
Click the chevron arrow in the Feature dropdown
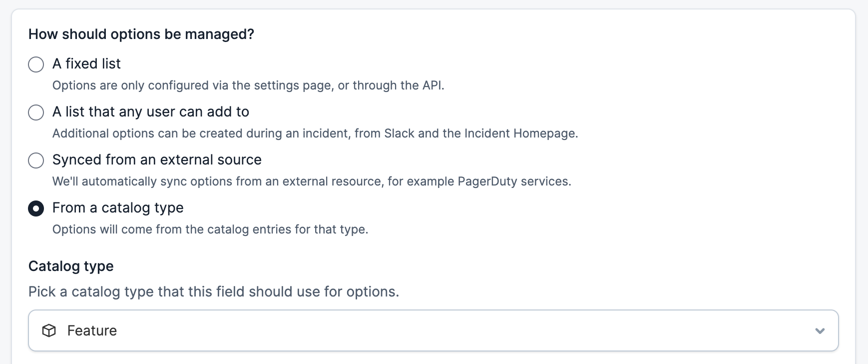tap(820, 331)
